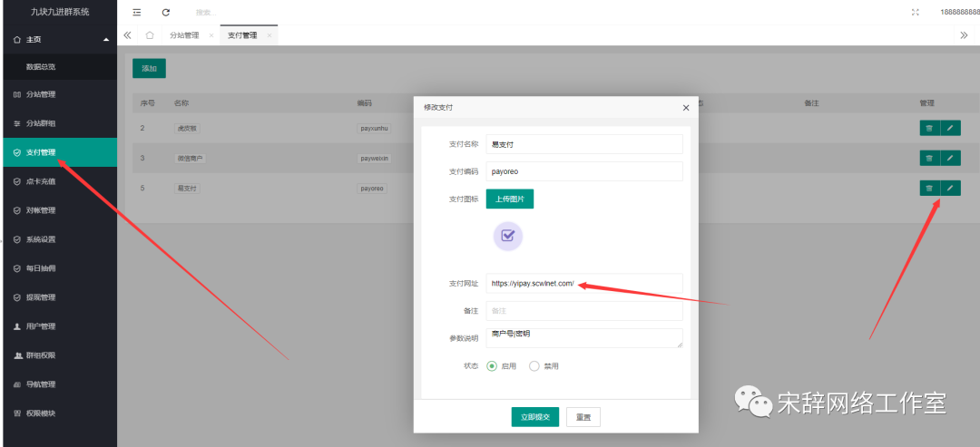This screenshot has height=447, width=980.
Task: Click the 虎皮椒 name cell
Action: pos(187,129)
